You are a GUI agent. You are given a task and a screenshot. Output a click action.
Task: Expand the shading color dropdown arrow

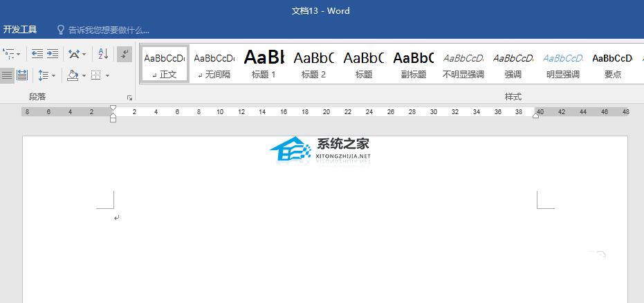tap(84, 76)
